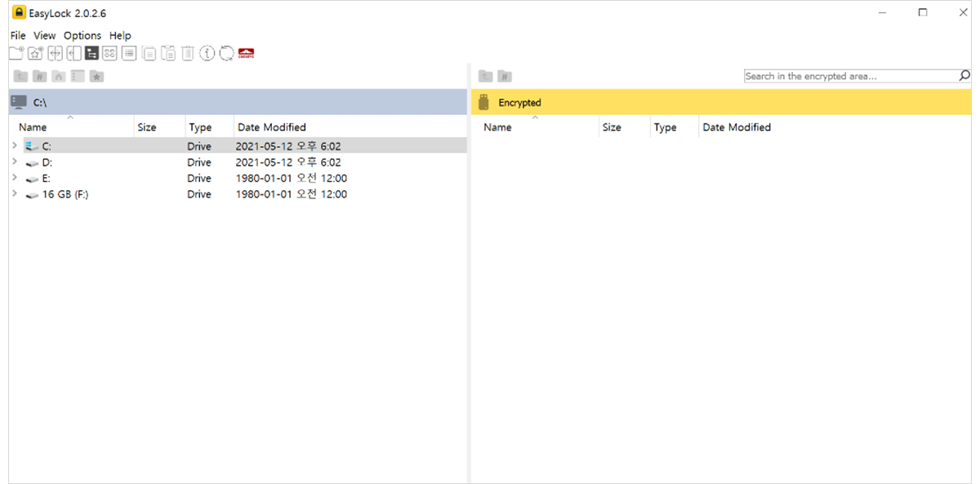Select the E: drive row

pyautogui.click(x=238, y=178)
